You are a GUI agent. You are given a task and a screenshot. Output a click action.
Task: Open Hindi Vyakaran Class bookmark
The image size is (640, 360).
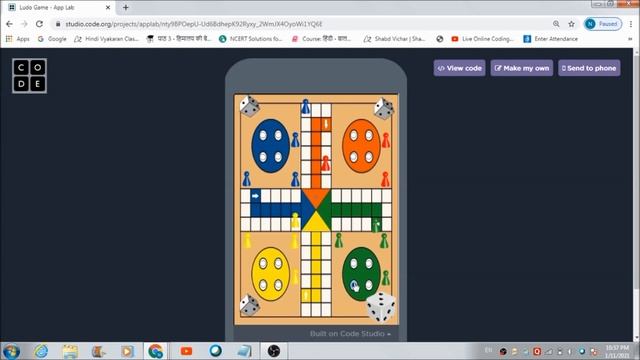[107, 39]
